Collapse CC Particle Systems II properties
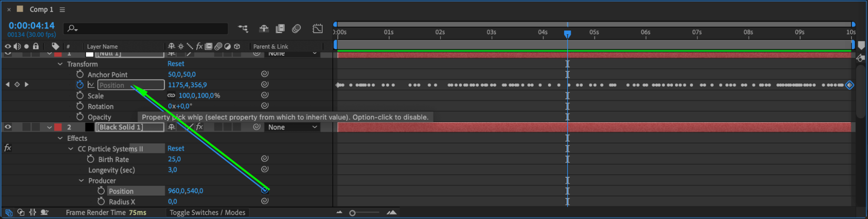Image resolution: width=868 pixels, height=219 pixels. pos(71,149)
